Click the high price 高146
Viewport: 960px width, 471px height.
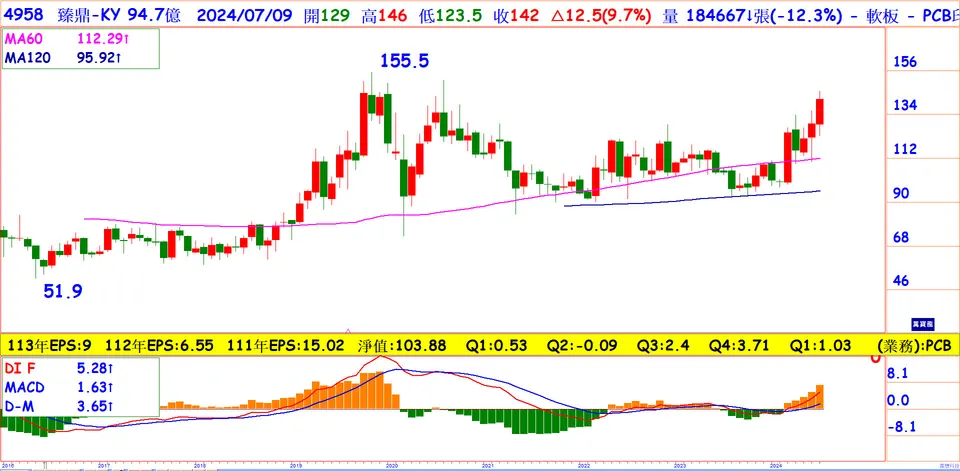click(x=384, y=13)
